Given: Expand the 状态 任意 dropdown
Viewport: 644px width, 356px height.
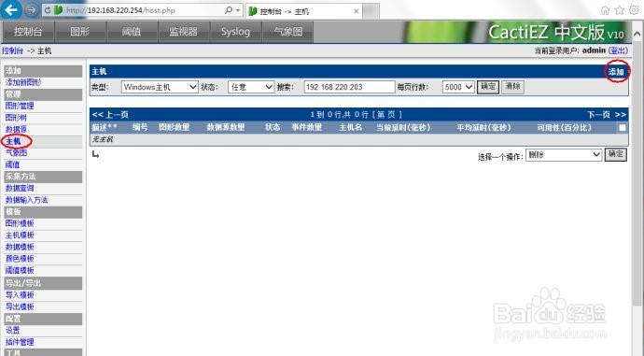Looking at the screenshot, I should point(251,87).
